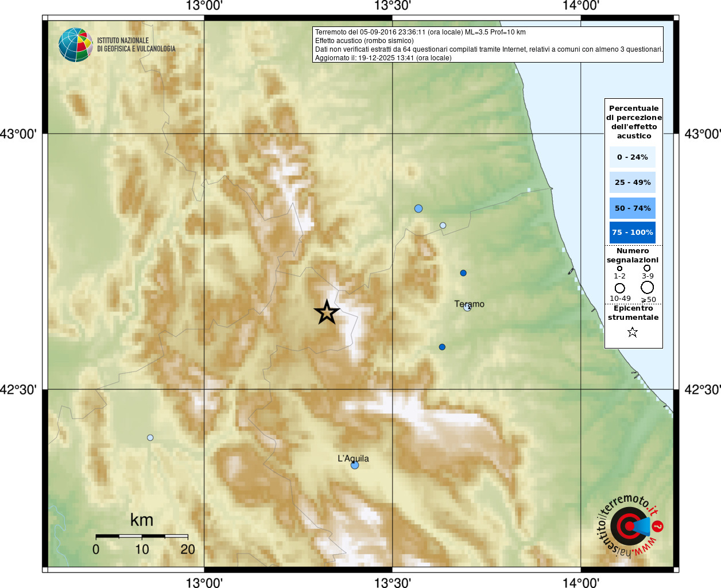Click the top 13°30' longitude label

[x=393, y=6]
